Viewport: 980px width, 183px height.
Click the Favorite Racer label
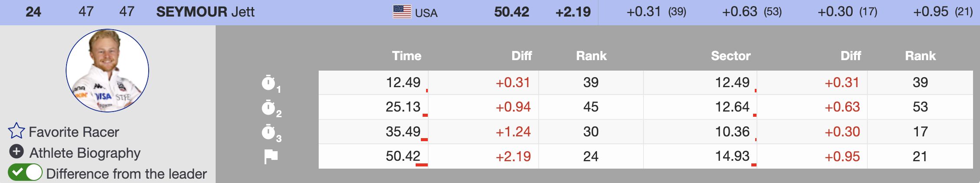coord(74,132)
